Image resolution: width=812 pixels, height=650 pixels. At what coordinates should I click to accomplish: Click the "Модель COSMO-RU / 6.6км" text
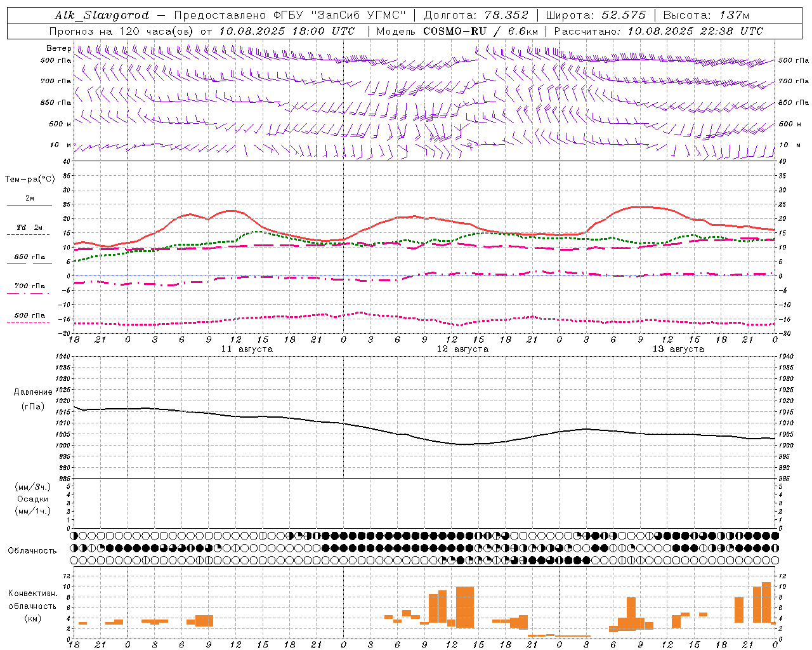tap(457, 31)
